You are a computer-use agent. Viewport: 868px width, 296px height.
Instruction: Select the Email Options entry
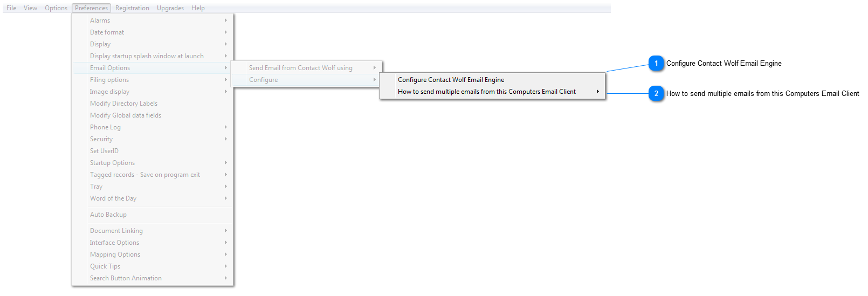pyautogui.click(x=153, y=68)
